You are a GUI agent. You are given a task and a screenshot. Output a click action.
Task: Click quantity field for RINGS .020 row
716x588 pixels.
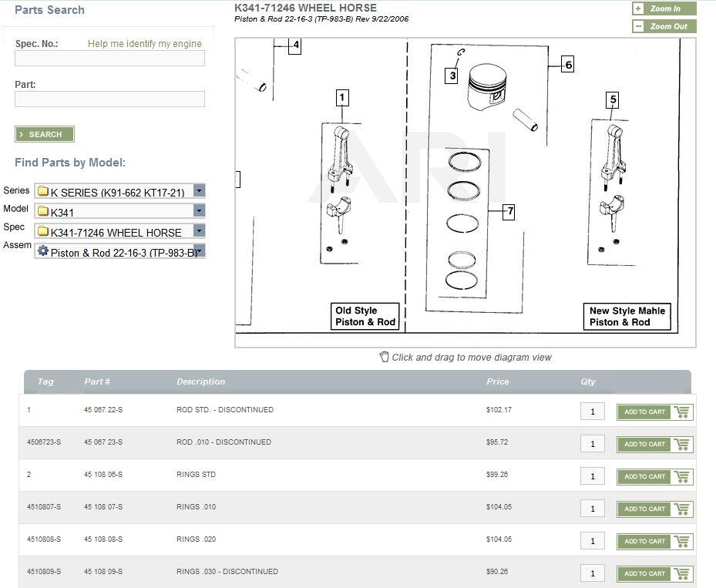593,541
